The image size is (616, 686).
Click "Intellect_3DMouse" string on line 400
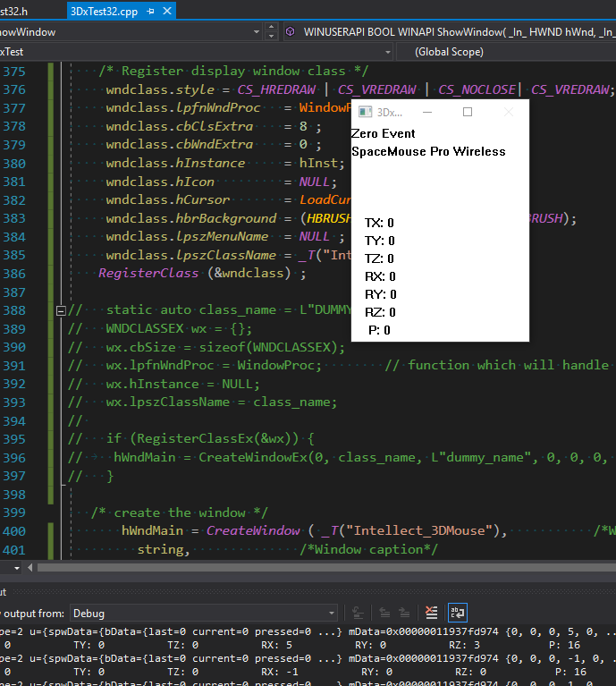click(x=418, y=530)
